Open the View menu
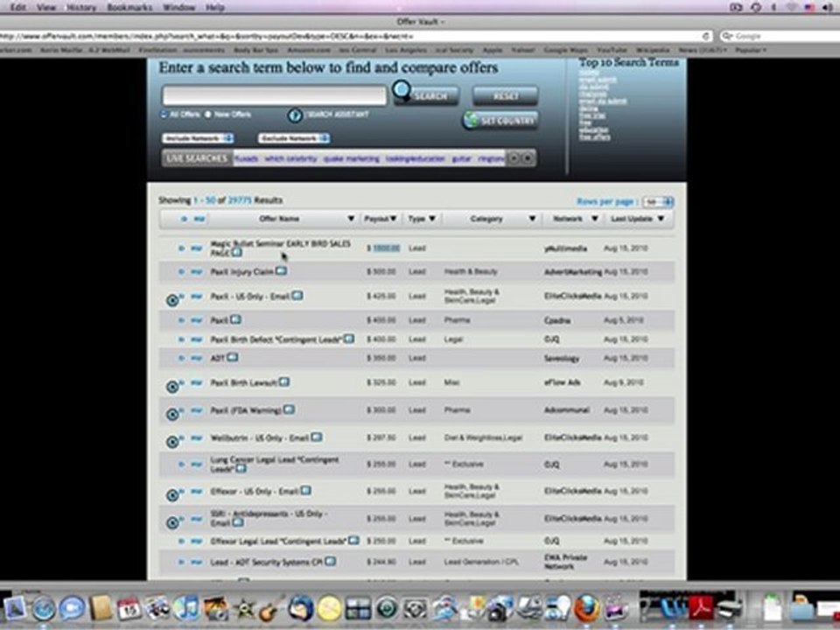 (x=46, y=7)
